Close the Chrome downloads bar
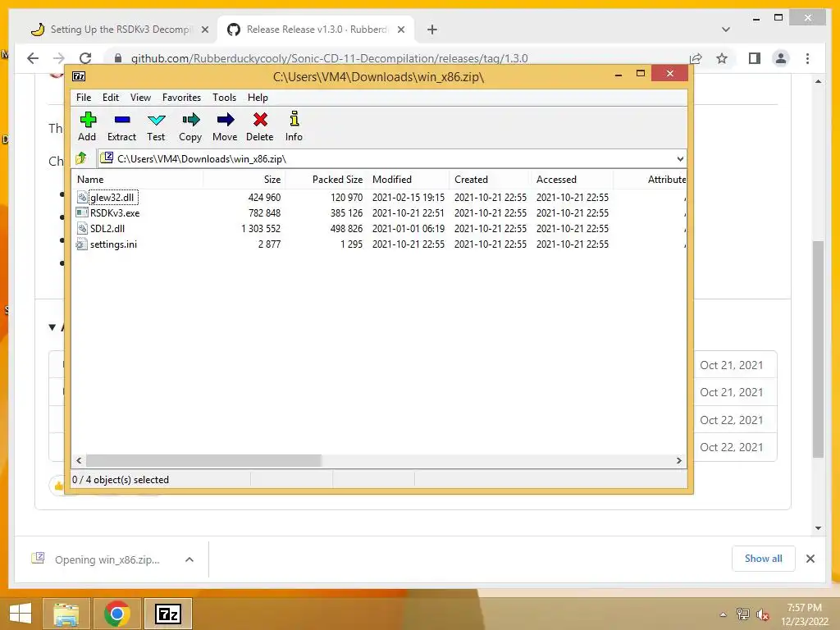Image resolution: width=840 pixels, height=630 pixels. [x=810, y=559]
